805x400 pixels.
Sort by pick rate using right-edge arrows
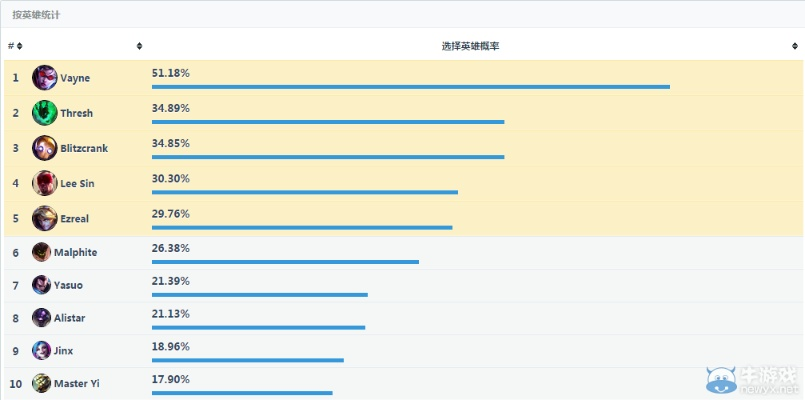click(x=794, y=46)
